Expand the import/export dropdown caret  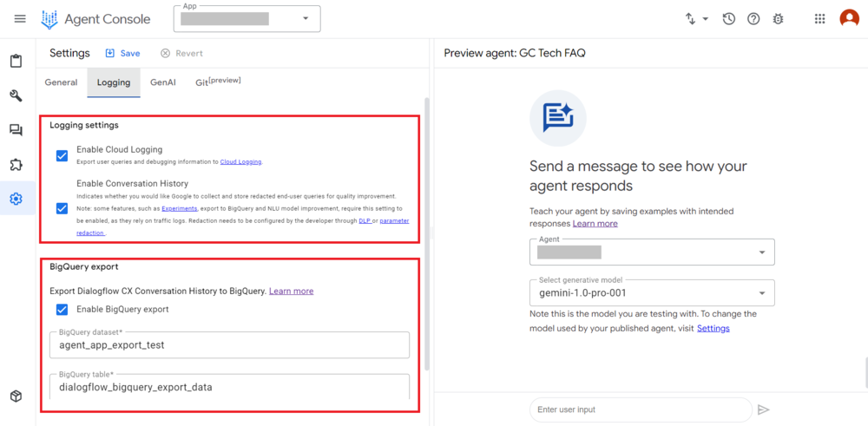(x=705, y=19)
